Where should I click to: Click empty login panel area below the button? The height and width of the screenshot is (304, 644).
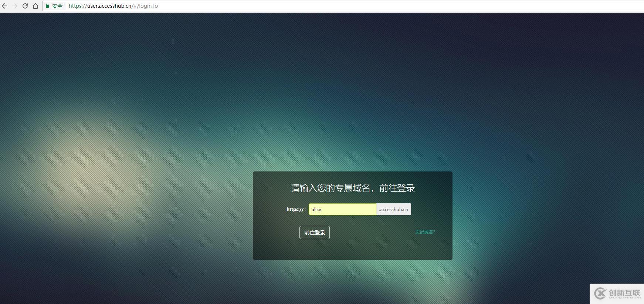click(x=352, y=250)
